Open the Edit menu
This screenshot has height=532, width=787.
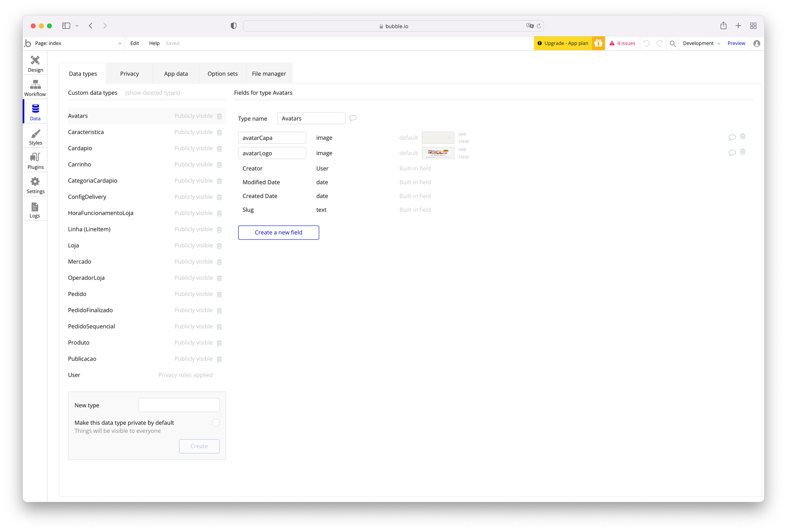tap(135, 43)
